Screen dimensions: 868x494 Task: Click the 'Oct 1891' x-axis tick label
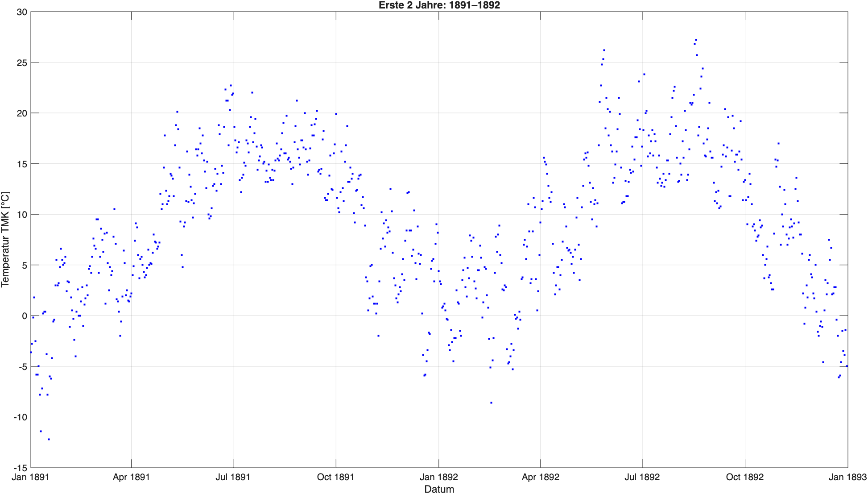pyautogui.click(x=335, y=477)
